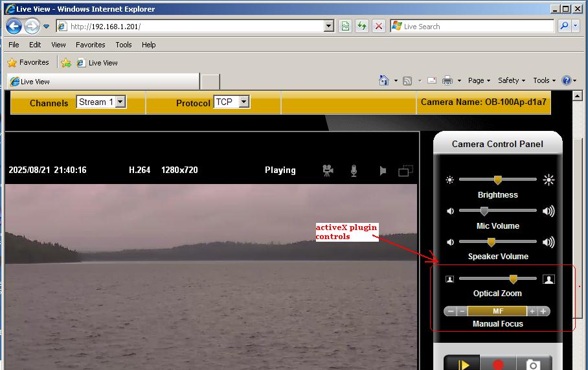Image resolution: width=588 pixels, height=370 pixels.
Task: Click the bright sun icon next to Brightness
Action: coord(548,180)
